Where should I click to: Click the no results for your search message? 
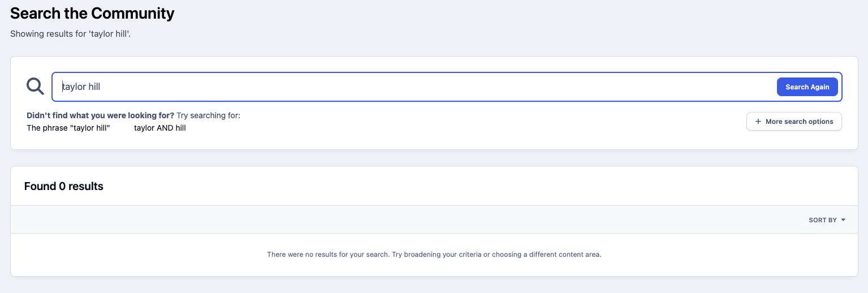[434, 255]
